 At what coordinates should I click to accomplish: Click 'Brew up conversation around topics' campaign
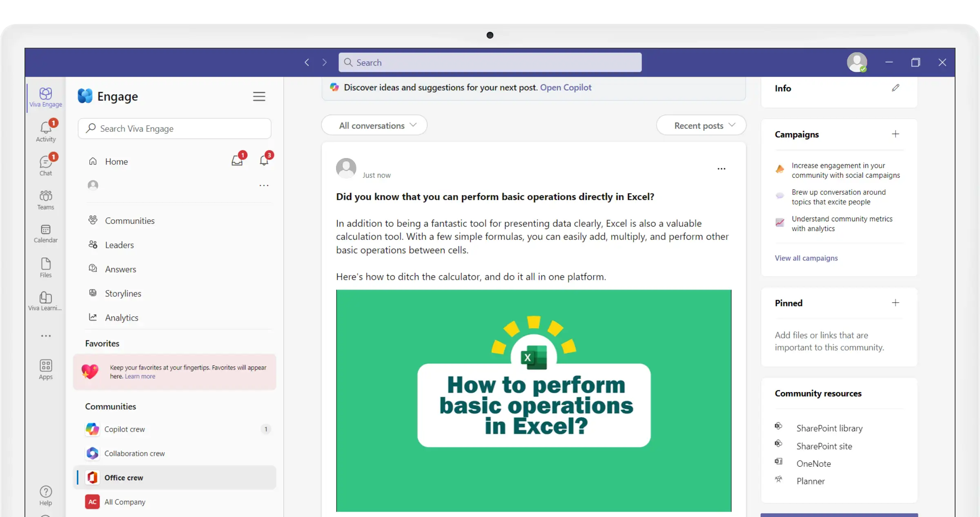(838, 197)
